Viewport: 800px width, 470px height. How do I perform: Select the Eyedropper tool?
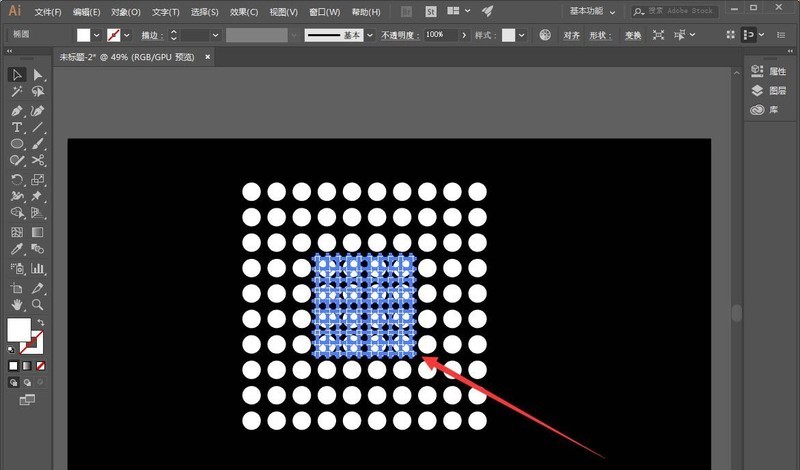pyautogui.click(x=17, y=250)
